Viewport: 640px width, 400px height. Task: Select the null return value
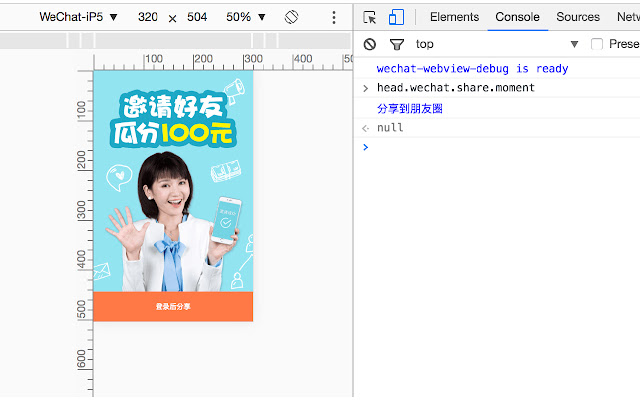coord(390,128)
